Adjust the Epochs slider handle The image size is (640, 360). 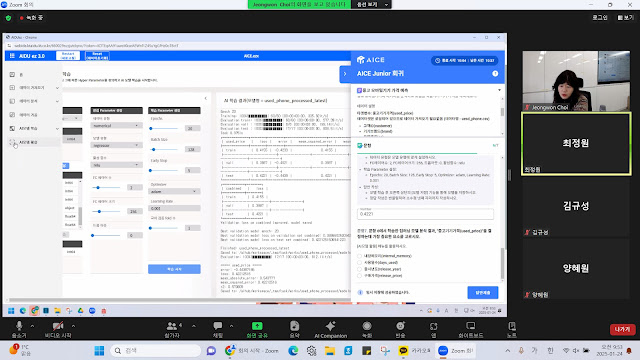pos(151,128)
